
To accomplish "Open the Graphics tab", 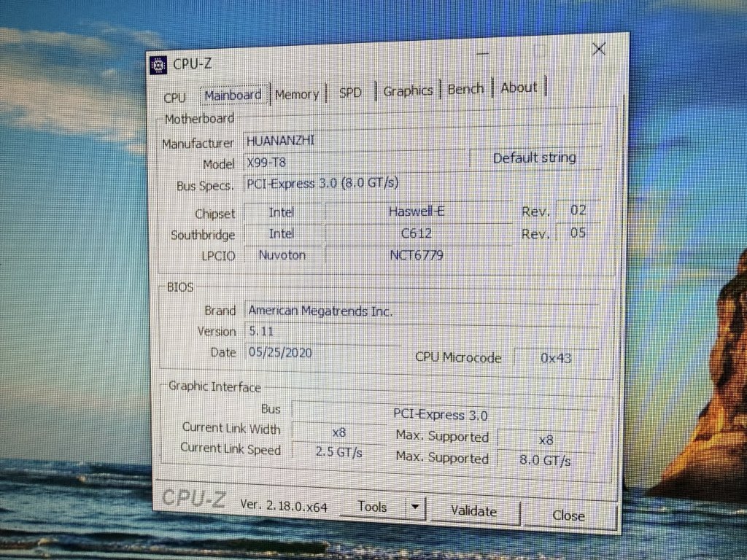I will click(408, 90).
